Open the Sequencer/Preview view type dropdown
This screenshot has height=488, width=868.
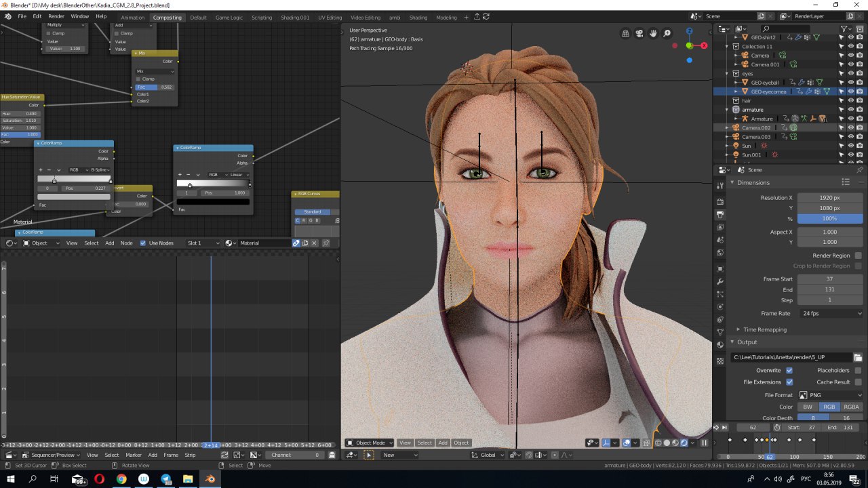(x=51, y=455)
